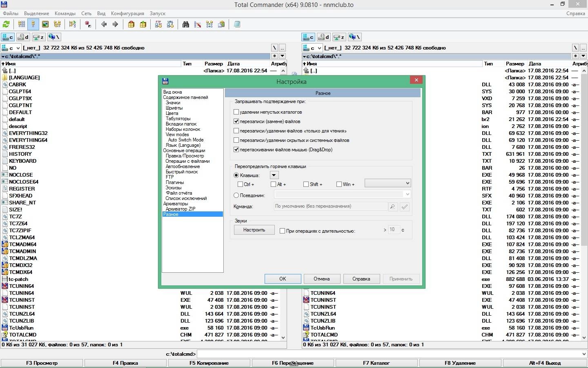Enable 'При операциях с длительностью' checkbox
The width and height of the screenshot is (588, 368).
pyautogui.click(x=282, y=231)
